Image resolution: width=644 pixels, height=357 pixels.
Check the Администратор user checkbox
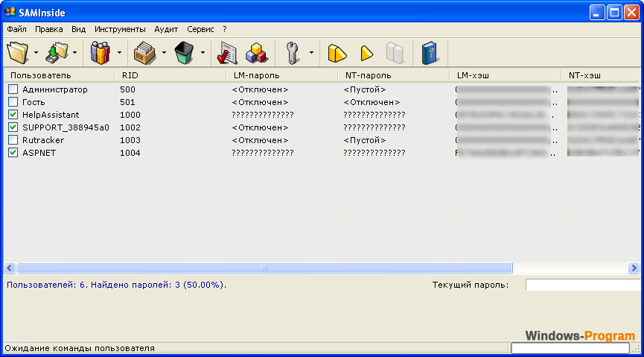[13, 89]
